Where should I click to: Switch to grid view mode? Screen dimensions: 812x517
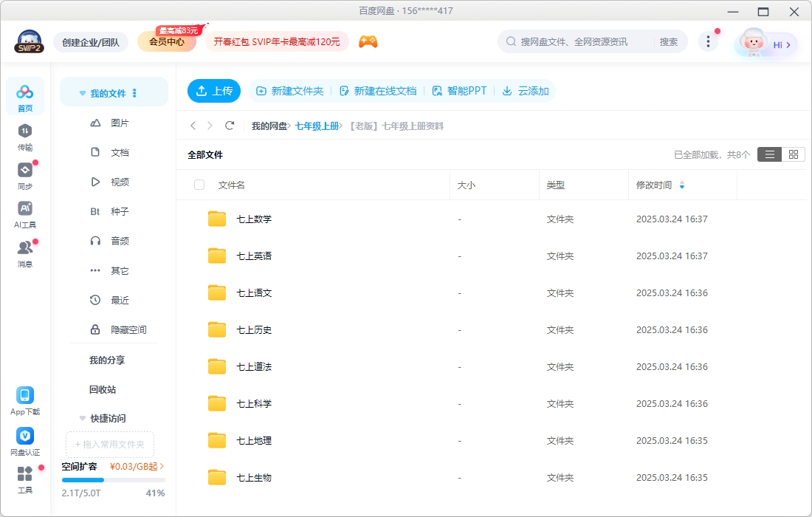coord(794,154)
